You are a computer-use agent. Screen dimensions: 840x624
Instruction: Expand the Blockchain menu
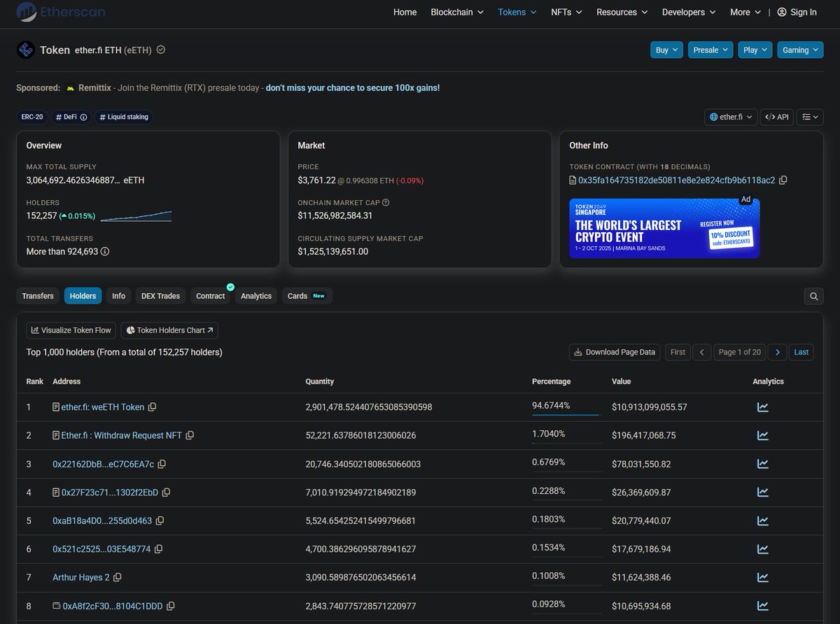(457, 12)
